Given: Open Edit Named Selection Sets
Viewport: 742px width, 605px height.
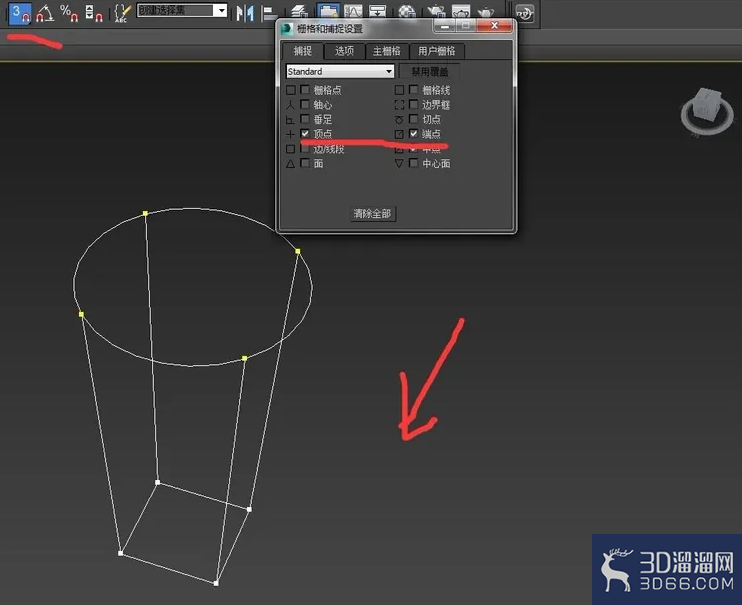Looking at the screenshot, I should coord(122,13).
